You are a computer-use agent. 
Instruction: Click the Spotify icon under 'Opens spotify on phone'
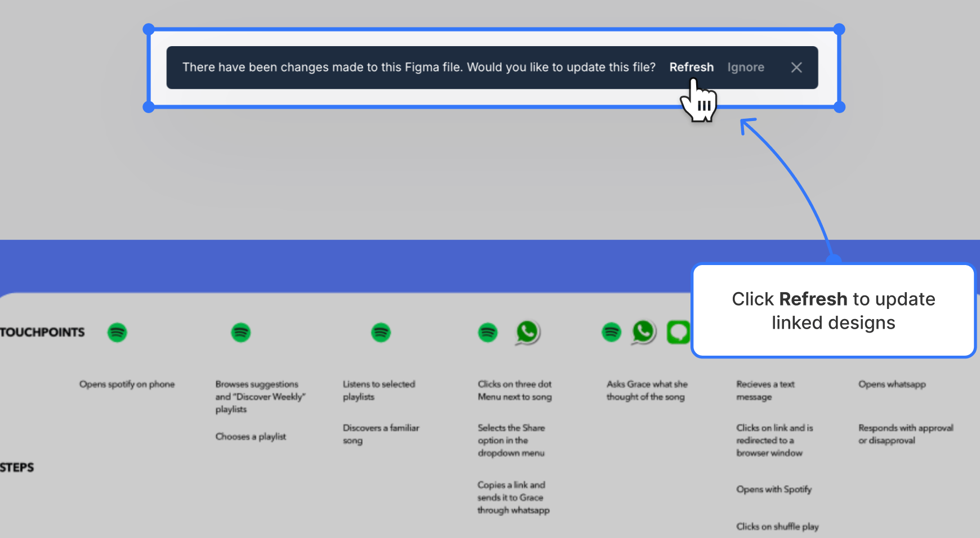click(117, 333)
